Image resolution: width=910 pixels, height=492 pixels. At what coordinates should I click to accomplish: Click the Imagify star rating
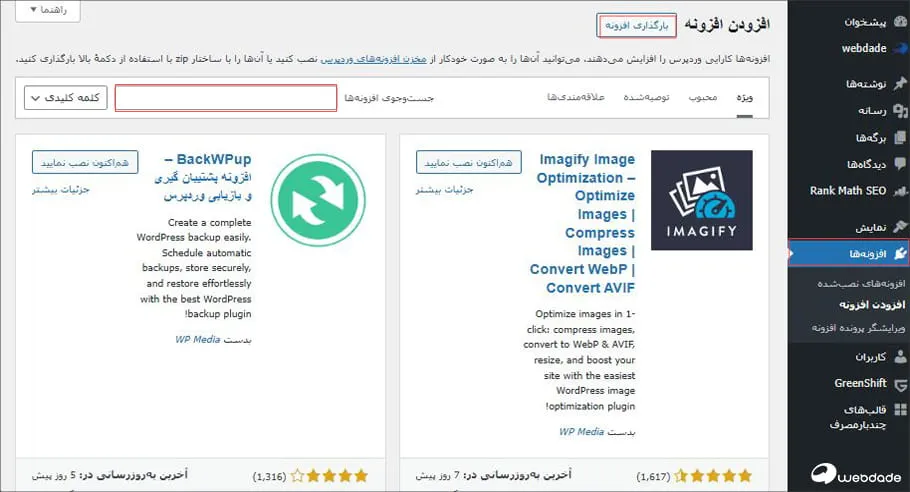(x=713, y=476)
